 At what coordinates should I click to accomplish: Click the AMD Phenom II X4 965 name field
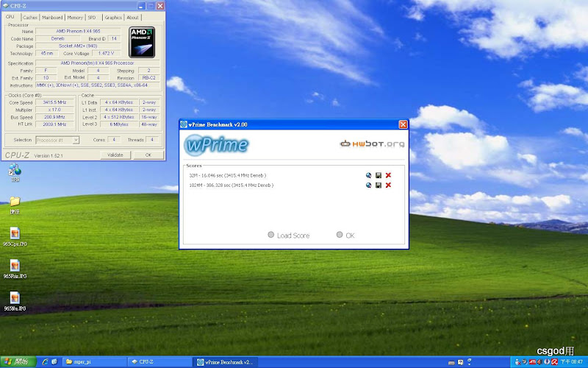pos(78,31)
